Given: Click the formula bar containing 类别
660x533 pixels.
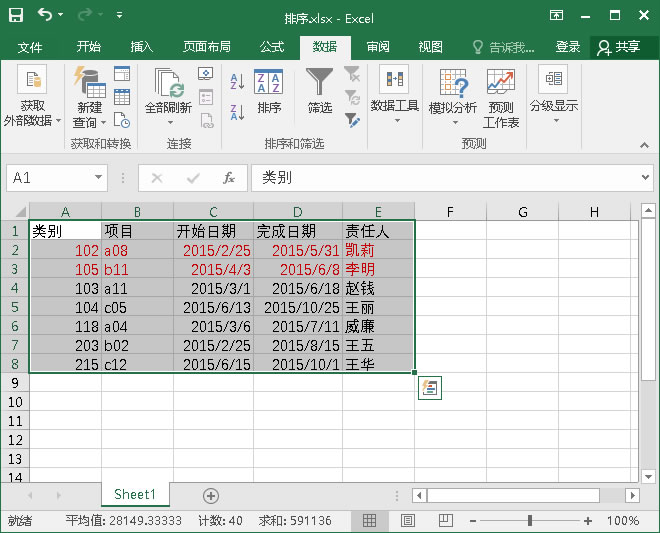Looking at the screenshot, I should point(445,178).
